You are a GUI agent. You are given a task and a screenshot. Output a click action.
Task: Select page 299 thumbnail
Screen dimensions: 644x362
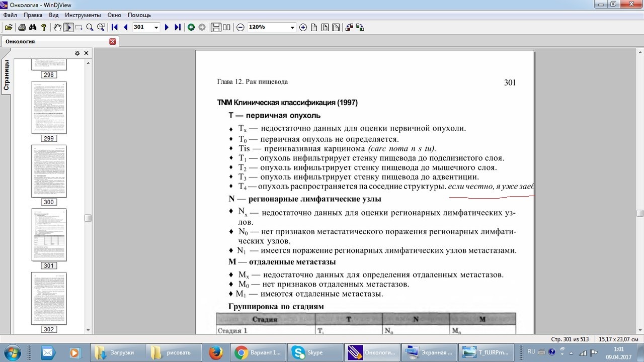[49, 108]
